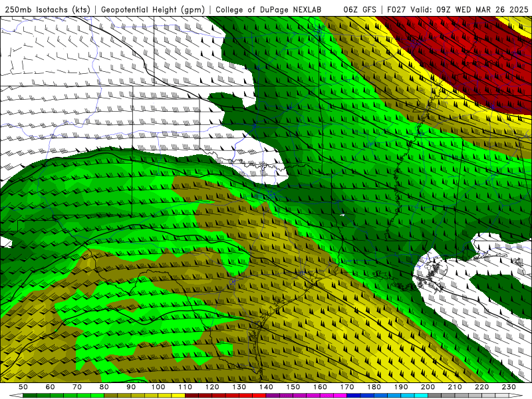Click the '80' label on the color scale
The image size is (532, 399).
point(104,387)
